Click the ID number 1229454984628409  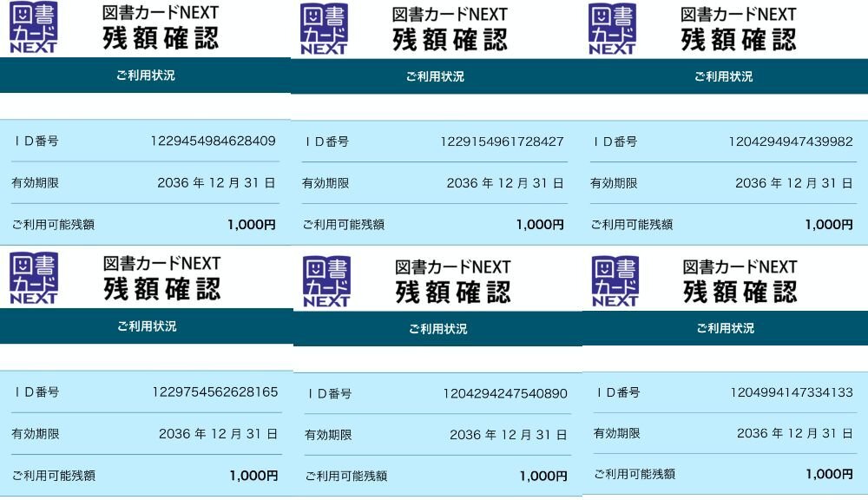pos(214,141)
